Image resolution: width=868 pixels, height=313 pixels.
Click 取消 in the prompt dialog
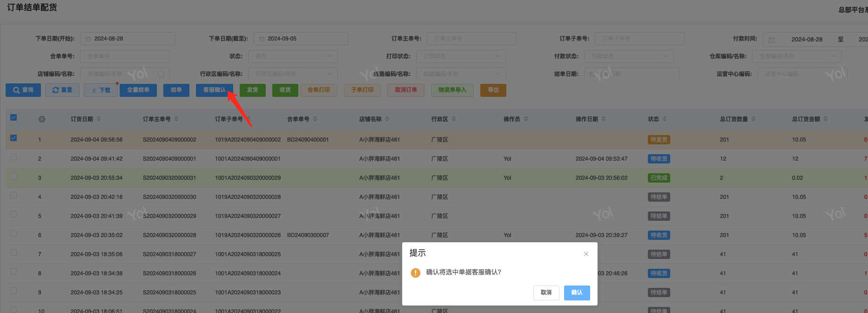coord(546,293)
